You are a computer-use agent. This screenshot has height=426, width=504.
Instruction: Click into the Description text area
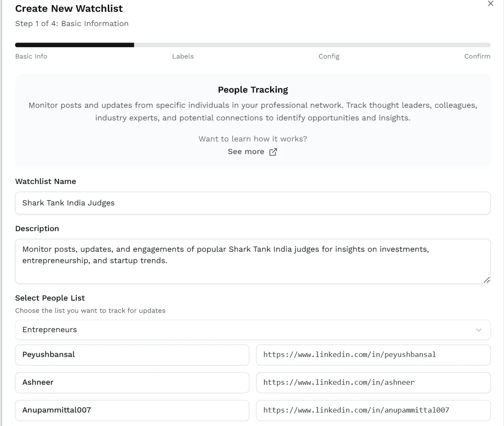pyautogui.click(x=253, y=261)
